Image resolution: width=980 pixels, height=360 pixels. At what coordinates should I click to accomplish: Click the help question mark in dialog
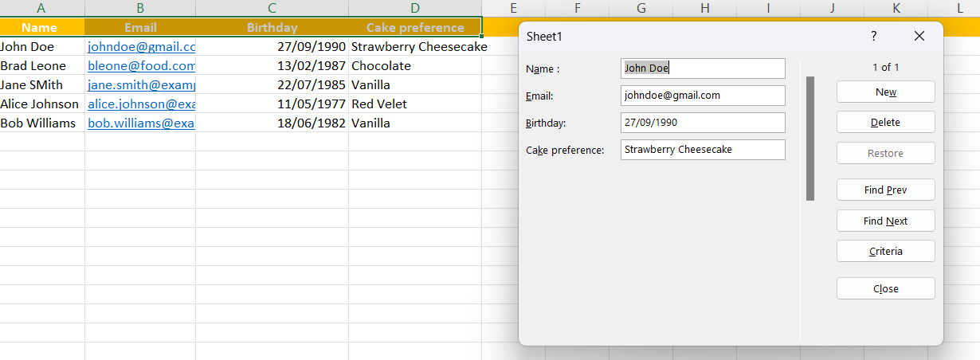[x=873, y=36]
